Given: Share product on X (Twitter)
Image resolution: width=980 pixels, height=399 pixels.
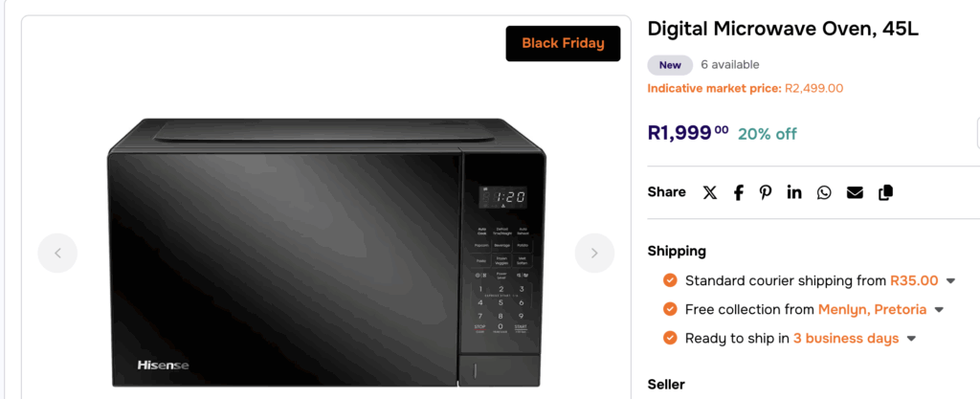Looking at the screenshot, I should click(x=709, y=192).
